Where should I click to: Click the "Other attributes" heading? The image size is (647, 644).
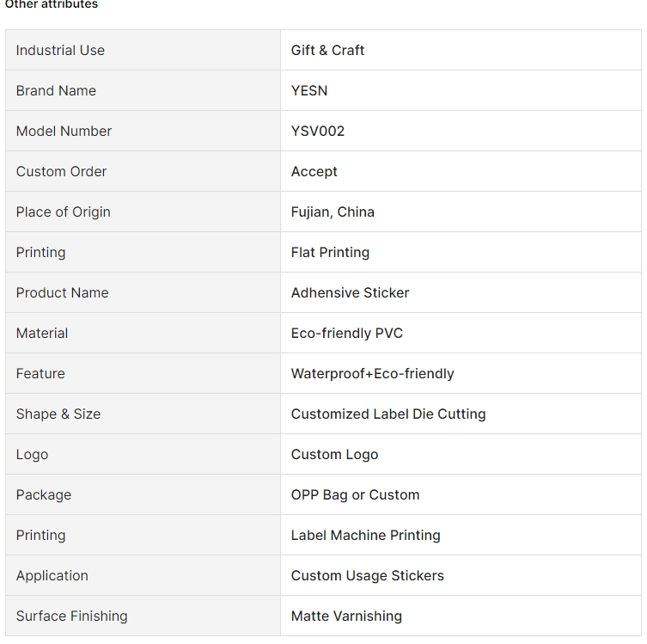pos(52,5)
